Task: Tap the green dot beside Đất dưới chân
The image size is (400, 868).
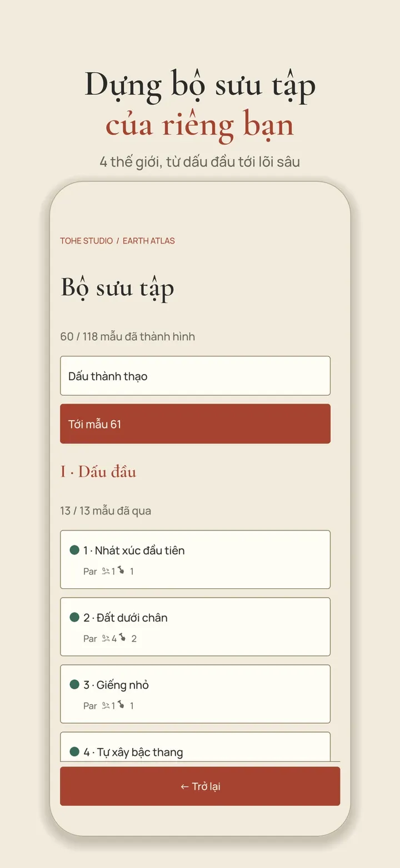Action: point(74,617)
